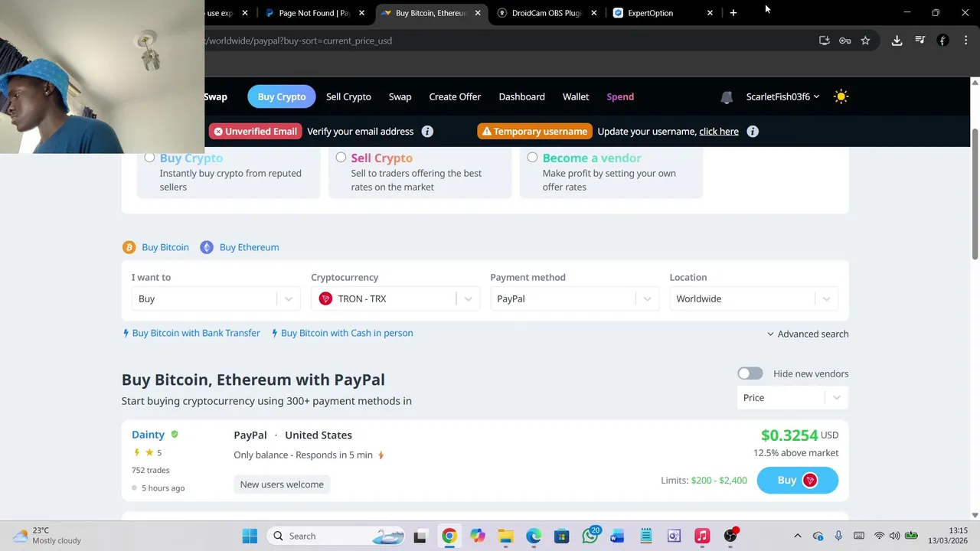Open the Word taskbar icon
The image size is (980, 551).
(x=617, y=536)
